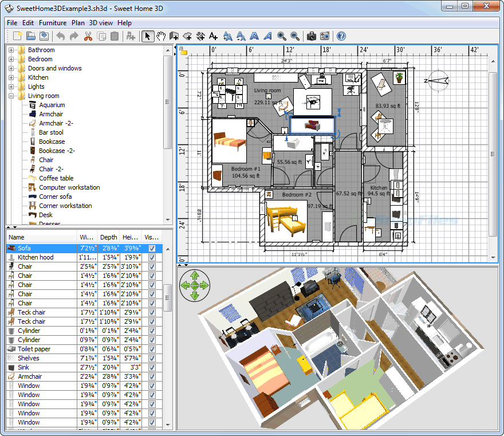Toggle bold text style icon

coord(254,36)
